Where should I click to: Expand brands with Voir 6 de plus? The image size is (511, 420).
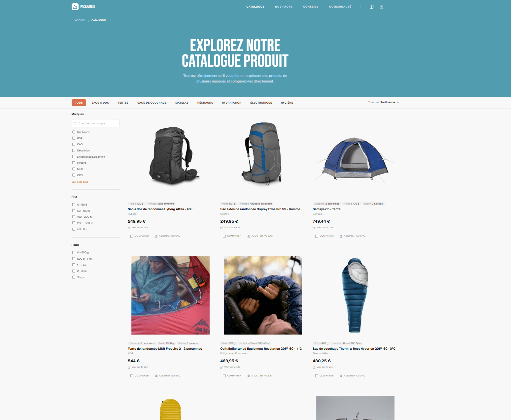point(80,182)
